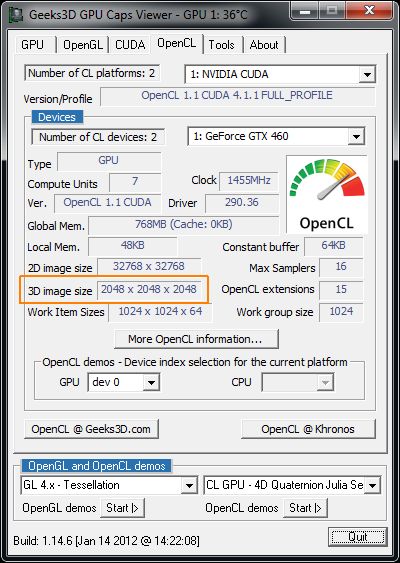Screen dimensions: 400x563
Task: Click the Global Mem. label
Action: tap(56, 227)
